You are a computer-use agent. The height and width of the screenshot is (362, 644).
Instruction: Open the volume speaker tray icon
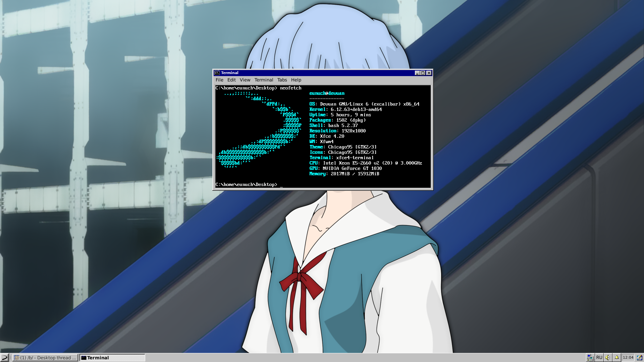tap(608, 358)
